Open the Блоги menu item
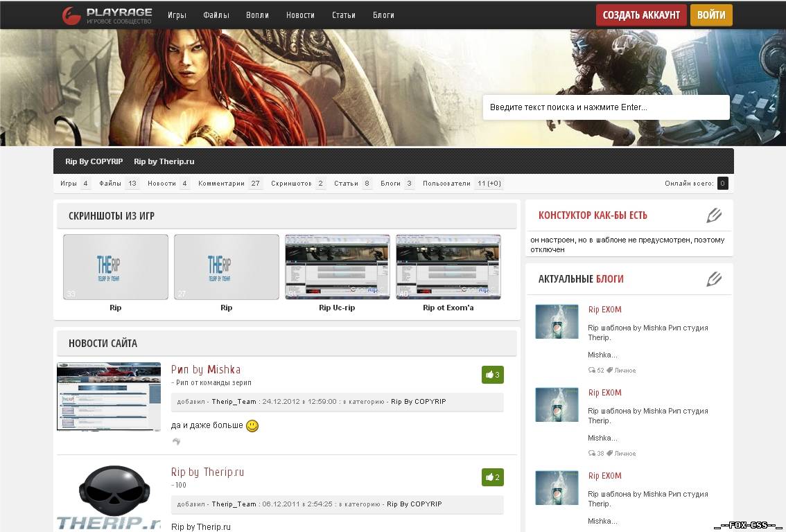This screenshot has height=532, width=786. click(x=383, y=15)
